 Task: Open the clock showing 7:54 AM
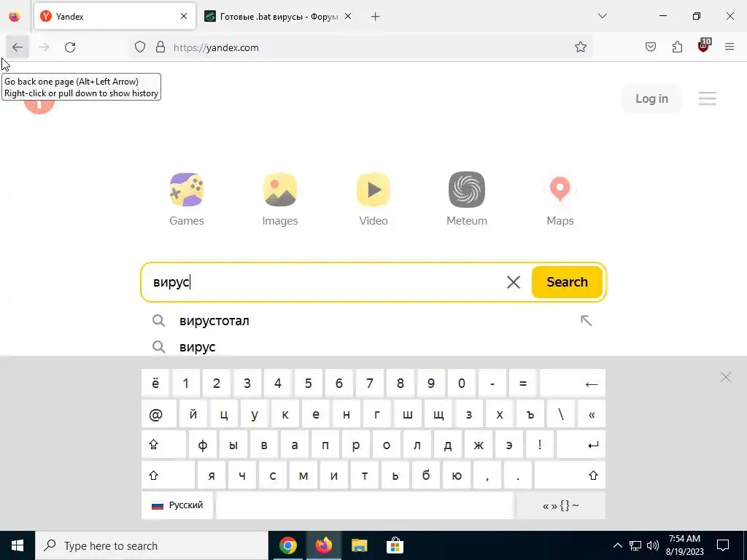click(x=684, y=545)
